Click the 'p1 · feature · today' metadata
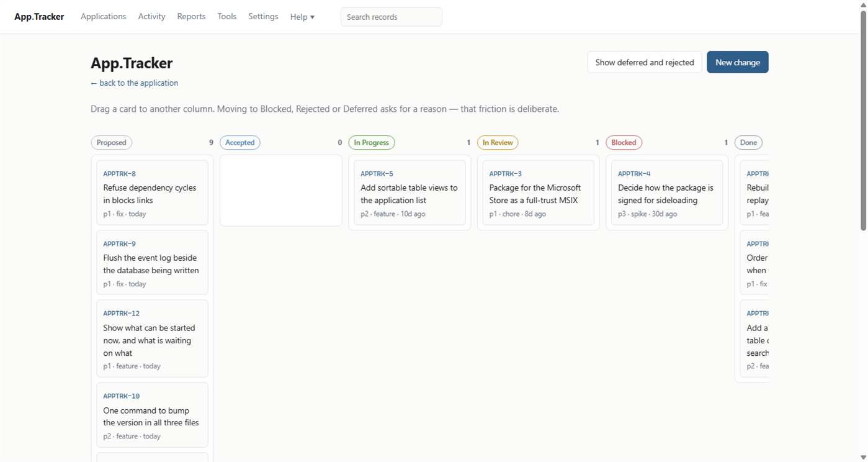 pos(132,366)
